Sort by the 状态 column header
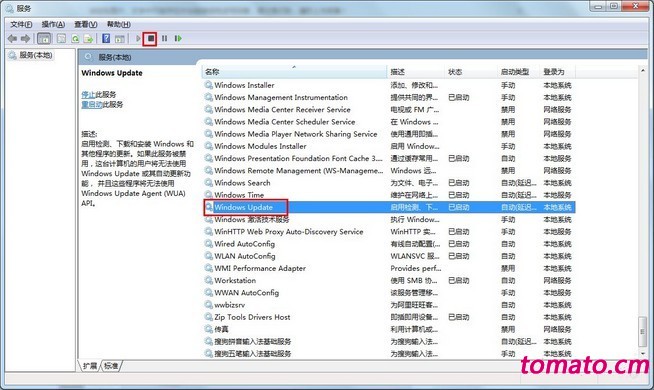This screenshot has width=654, height=390. [x=470, y=72]
